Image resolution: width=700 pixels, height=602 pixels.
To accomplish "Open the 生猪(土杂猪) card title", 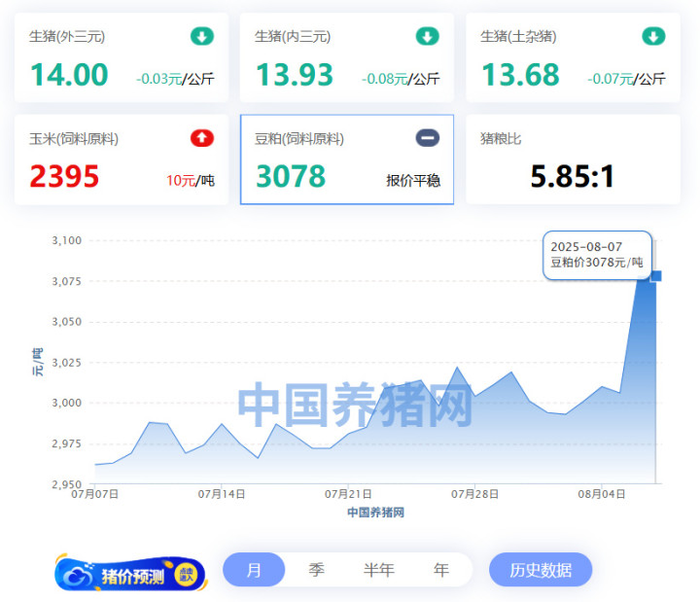I will pos(518,37).
